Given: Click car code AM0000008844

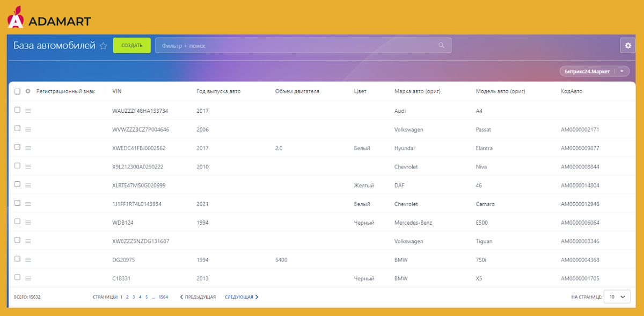Looking at the screenshot, I should tap(580, 167).
